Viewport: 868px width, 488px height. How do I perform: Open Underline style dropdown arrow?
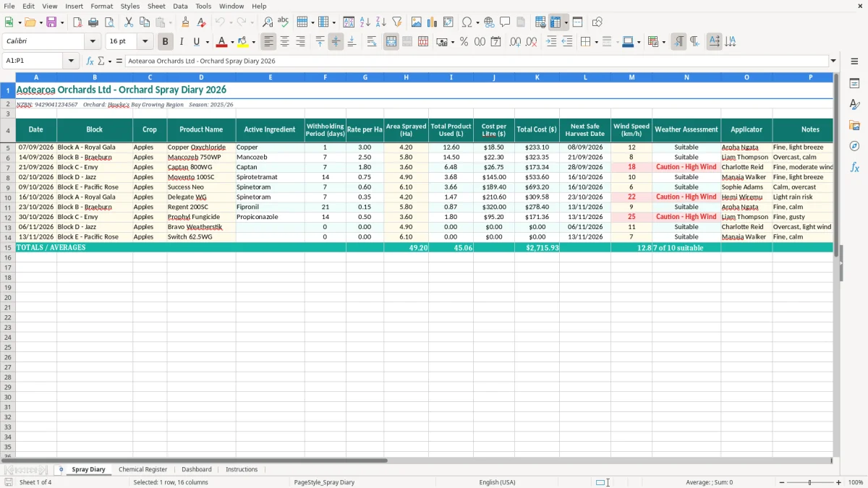click(207, 42)
